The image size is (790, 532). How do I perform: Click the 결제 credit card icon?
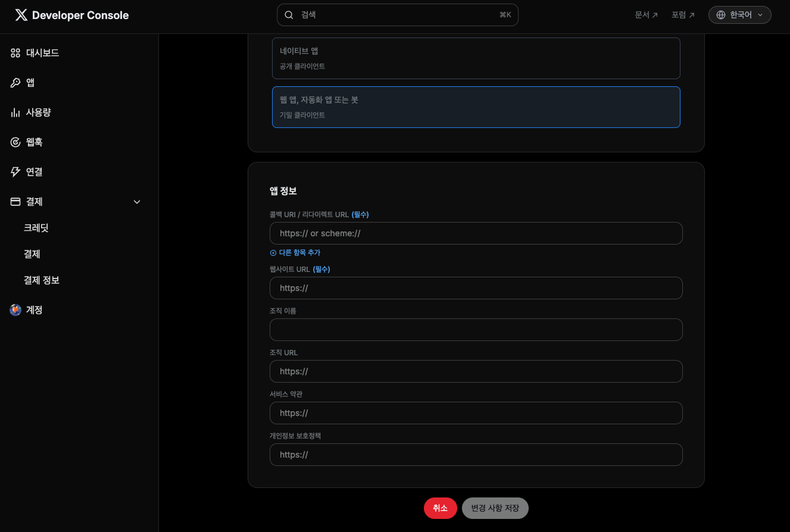[x=15, y=202]
